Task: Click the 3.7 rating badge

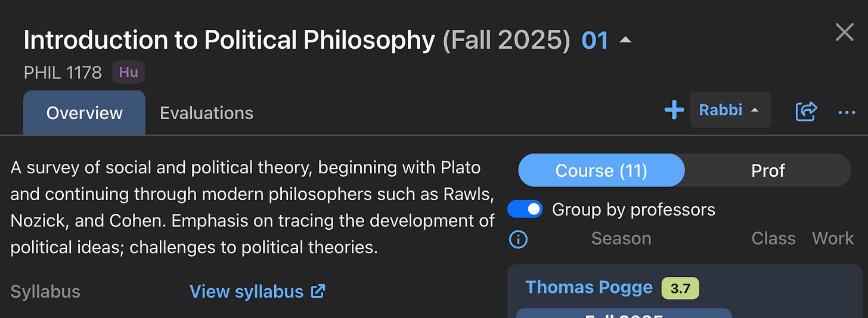Action: tap(680, 289)
